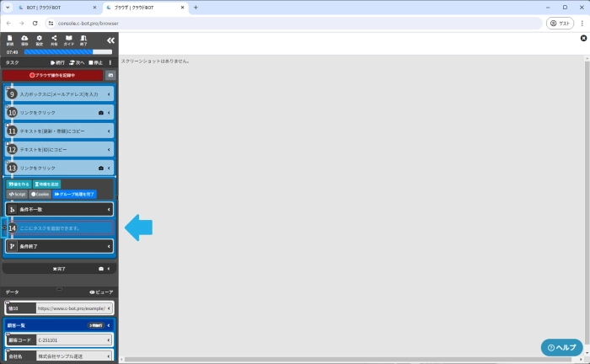
Task: Close the screenshot panel with the X icon
Action: [x=583, y=38]
